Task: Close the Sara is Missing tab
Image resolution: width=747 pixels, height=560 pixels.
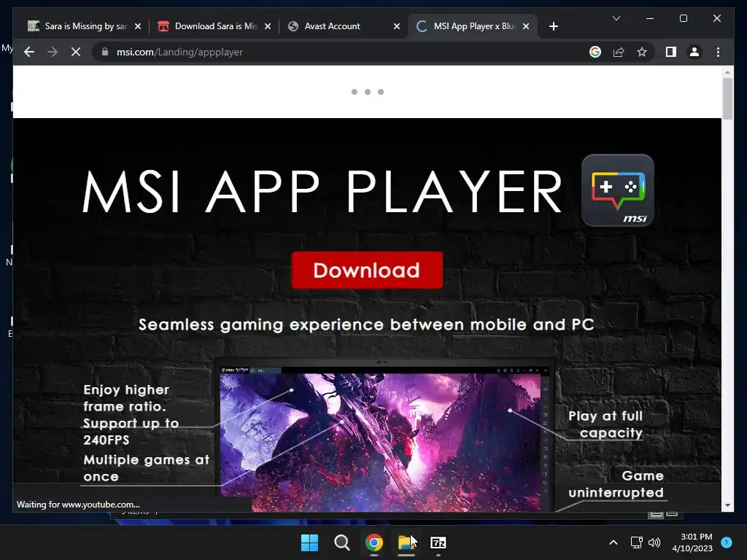Action: [138, 26]
